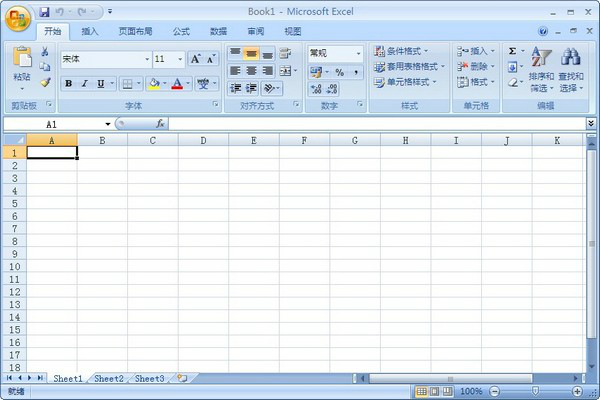Image resolution: width=600 pixels, height=400 pixels.
Task: Click 删除 delete cells button
Action: (x=476, y=67)
